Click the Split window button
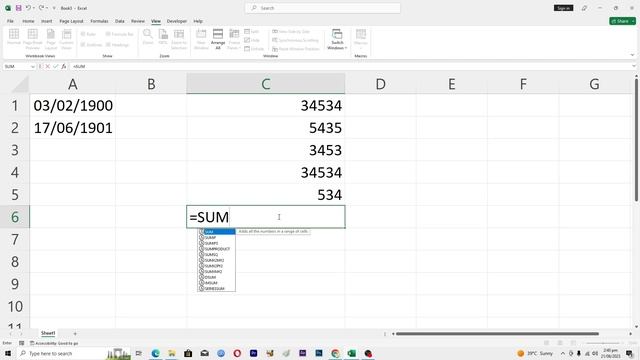 tap(252, 31)
